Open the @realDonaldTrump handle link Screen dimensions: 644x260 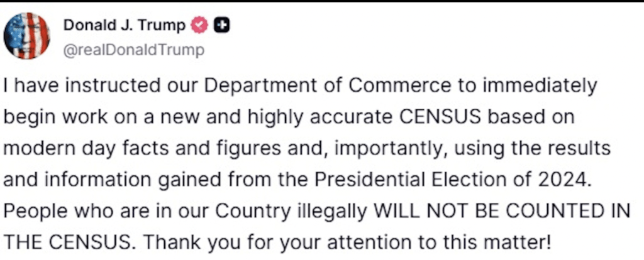click(x=133, y=50)
